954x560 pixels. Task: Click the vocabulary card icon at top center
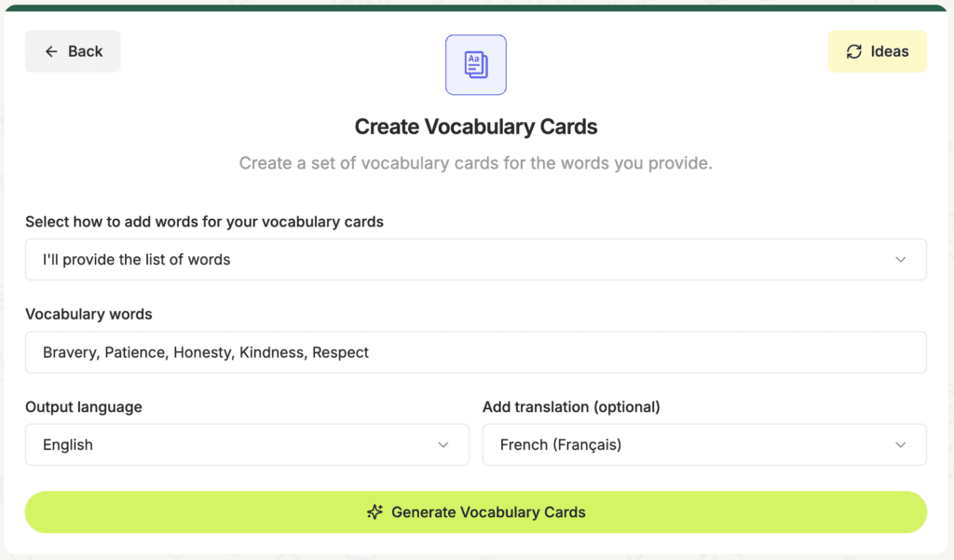click(476, 64)
